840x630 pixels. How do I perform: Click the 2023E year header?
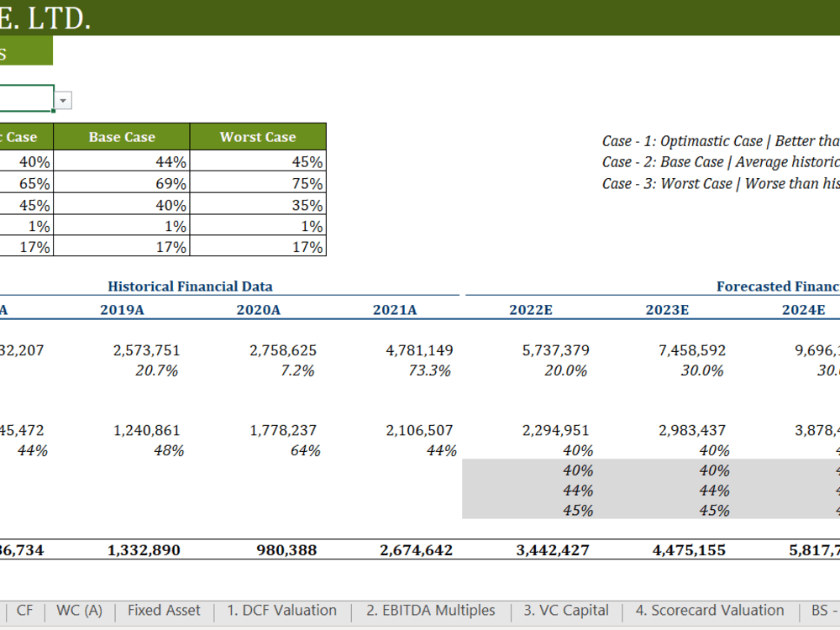tap(667, 310)
